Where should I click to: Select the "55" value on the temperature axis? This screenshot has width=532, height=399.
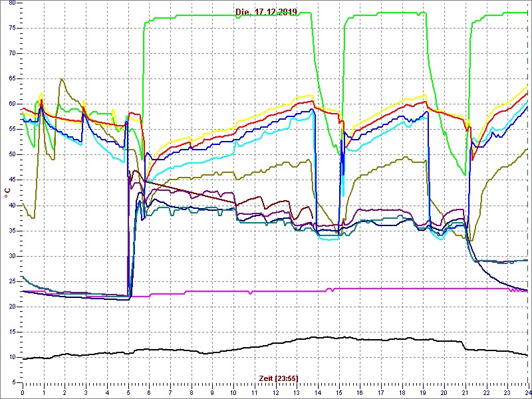pyautogui.click(x=12, y=130)
